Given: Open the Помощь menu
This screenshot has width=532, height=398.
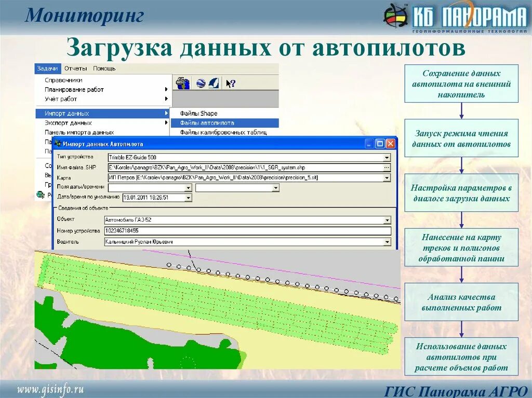Looking at the screenshot, I should pos(104,68).
